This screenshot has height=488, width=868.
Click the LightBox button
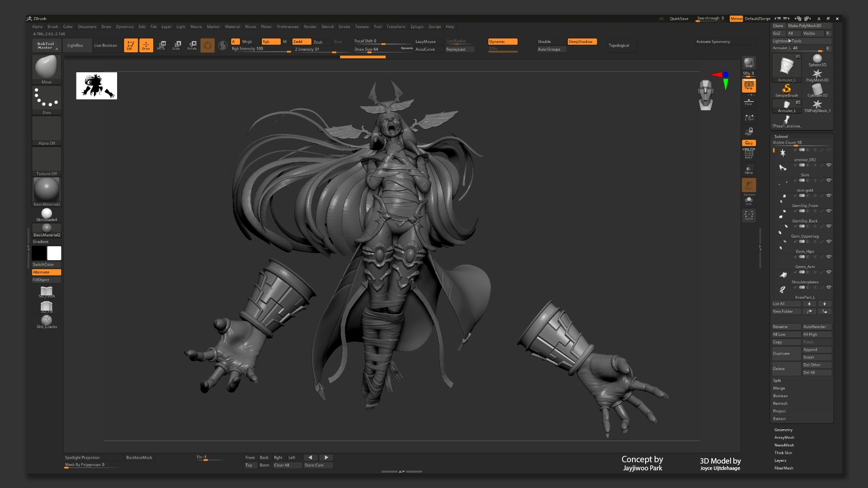point(75,46)
